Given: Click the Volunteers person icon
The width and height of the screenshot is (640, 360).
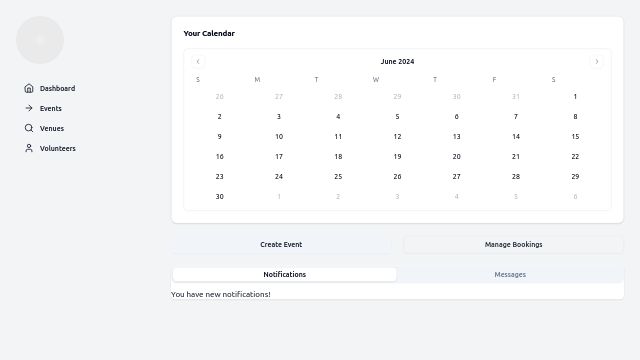Looking at the screenshot, I should [x=29, y=148].
